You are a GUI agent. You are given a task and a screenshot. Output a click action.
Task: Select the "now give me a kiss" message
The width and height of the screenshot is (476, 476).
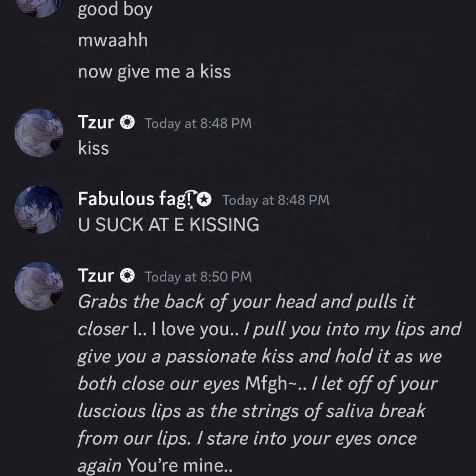tap(155, 72)
